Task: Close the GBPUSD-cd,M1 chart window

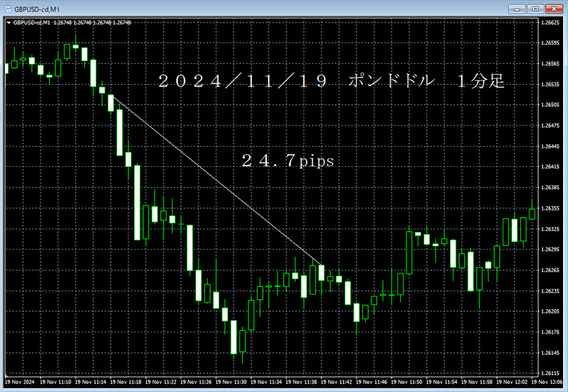Action: tap(554, 9)
